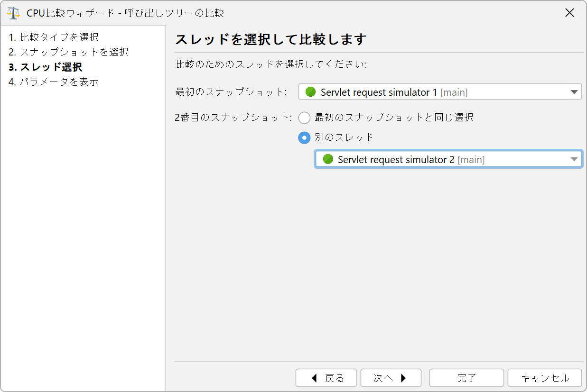Open the Servlet request simulator 2 dropdown arrow

(574, 159)
